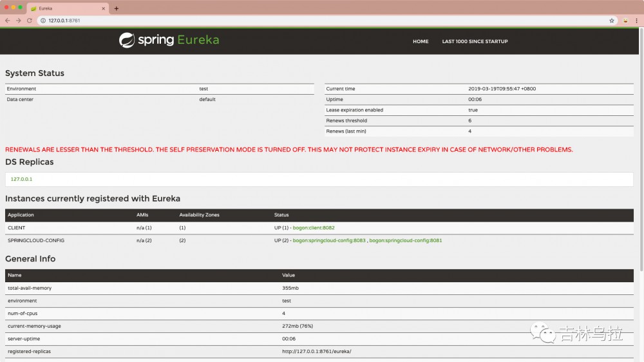Click the Uptime label in System Status
644x362 pixels.
point(334,99)
